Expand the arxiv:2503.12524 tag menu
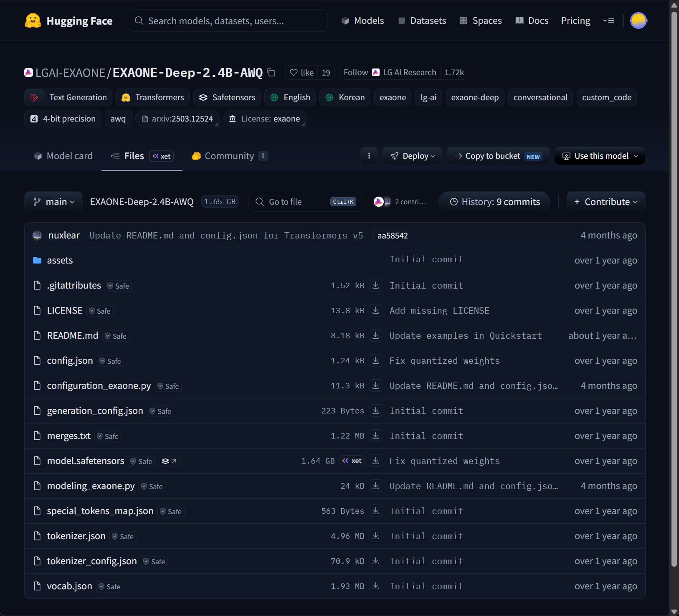 (177, 119)
